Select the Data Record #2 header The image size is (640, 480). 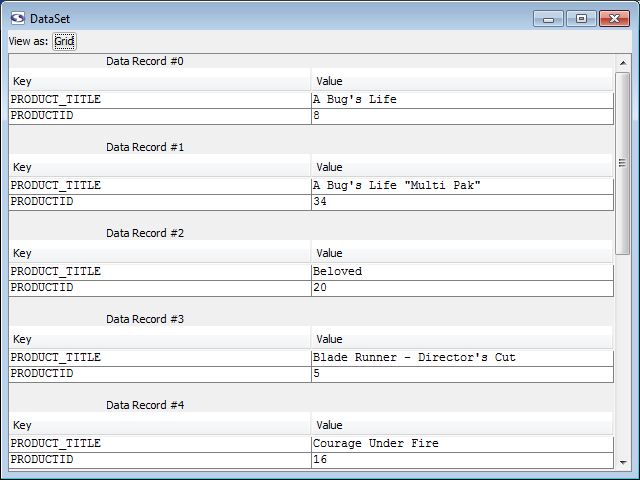click(145, 233)
